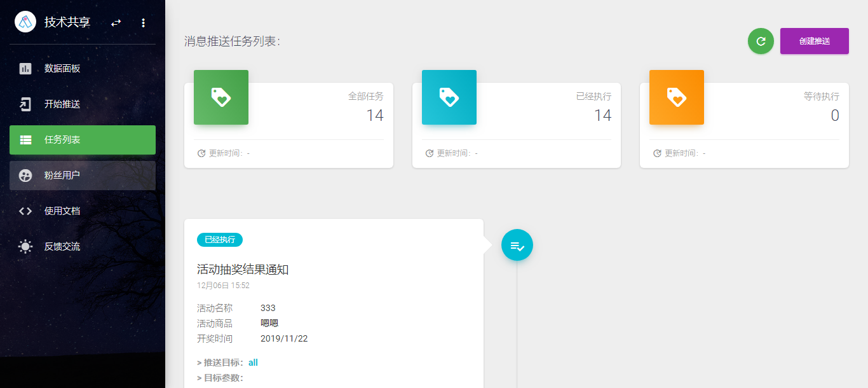Refresh the task list with the green button
Viewport: 868px width, 388px height.
click(761, 41)
